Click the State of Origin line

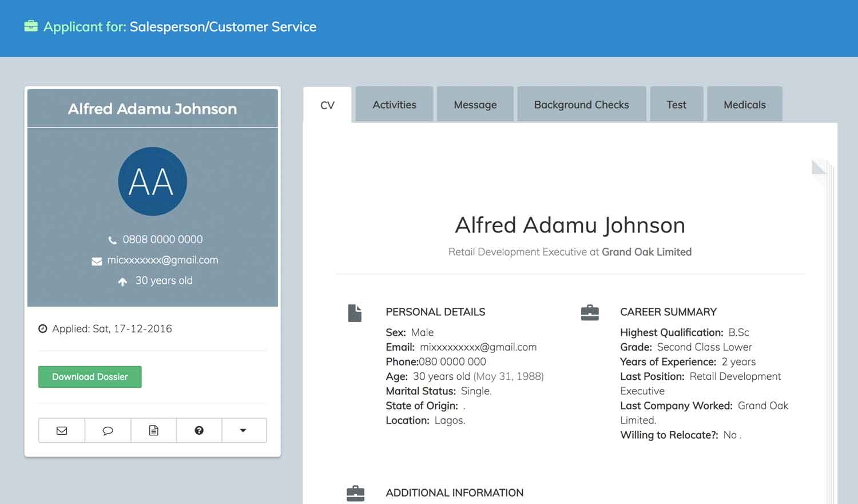point(426,406)
